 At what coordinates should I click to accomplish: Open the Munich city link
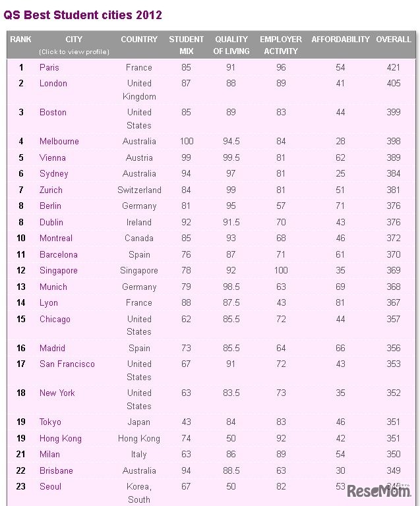pos(53,287)
